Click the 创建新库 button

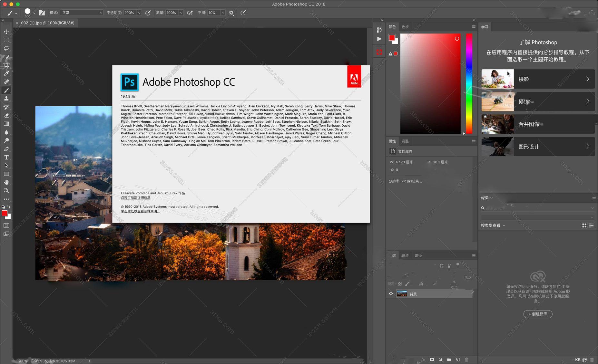point(538,314)
